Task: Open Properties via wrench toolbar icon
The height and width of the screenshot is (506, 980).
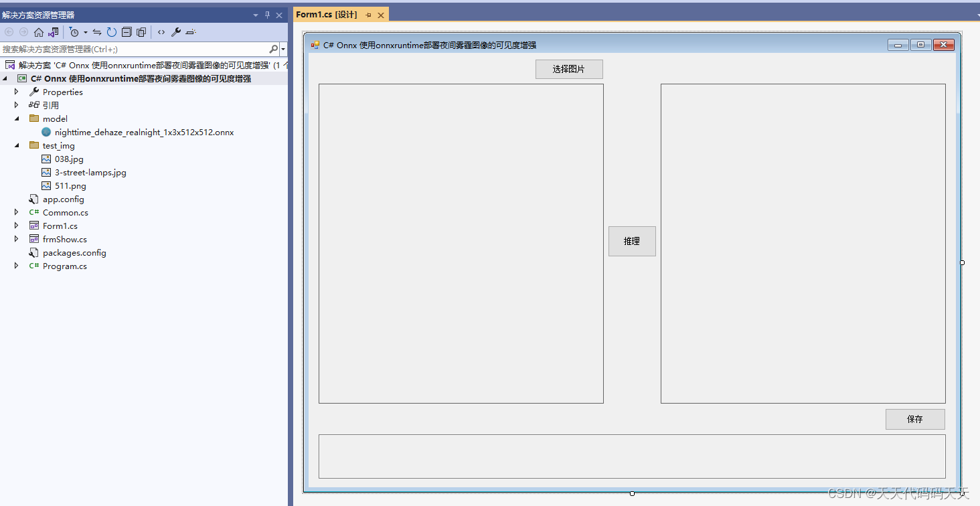Action: (x=176, y=32)
